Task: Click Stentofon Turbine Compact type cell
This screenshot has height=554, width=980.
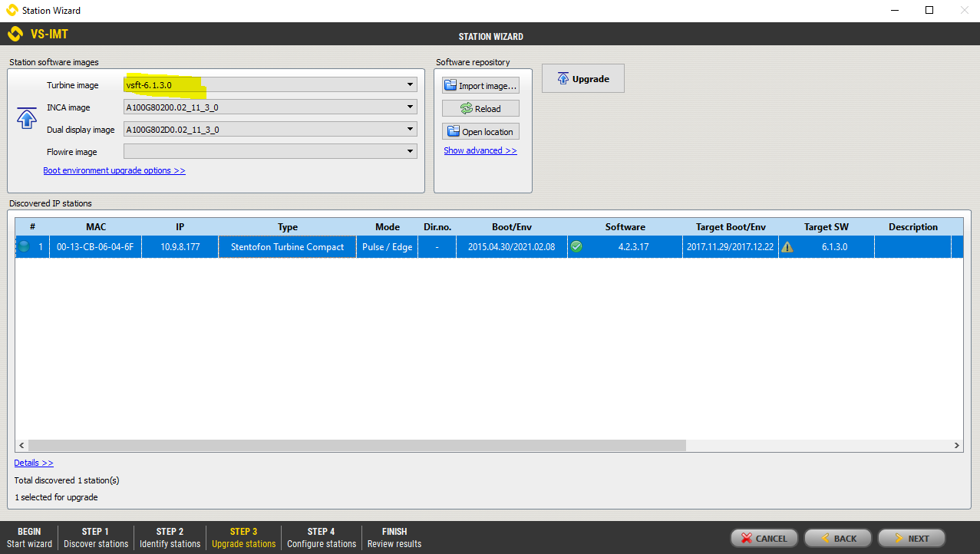Action: click(x=288, y=247)
